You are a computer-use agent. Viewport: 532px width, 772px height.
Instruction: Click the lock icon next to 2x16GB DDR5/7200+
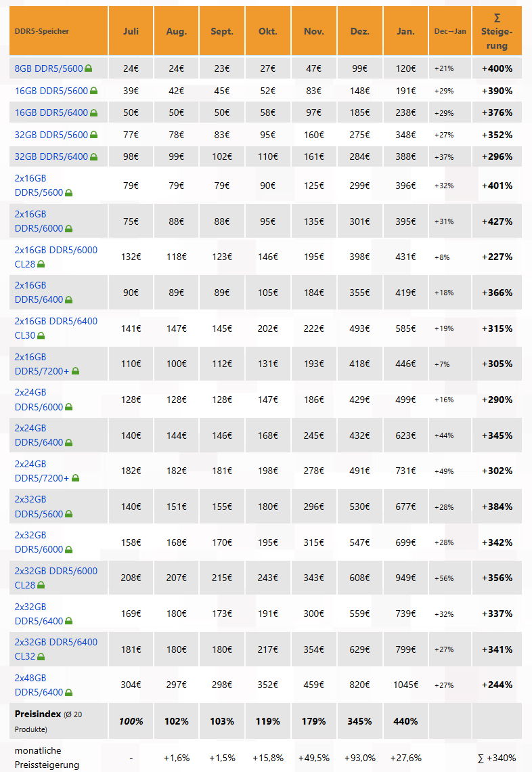[x=76, y=371]
